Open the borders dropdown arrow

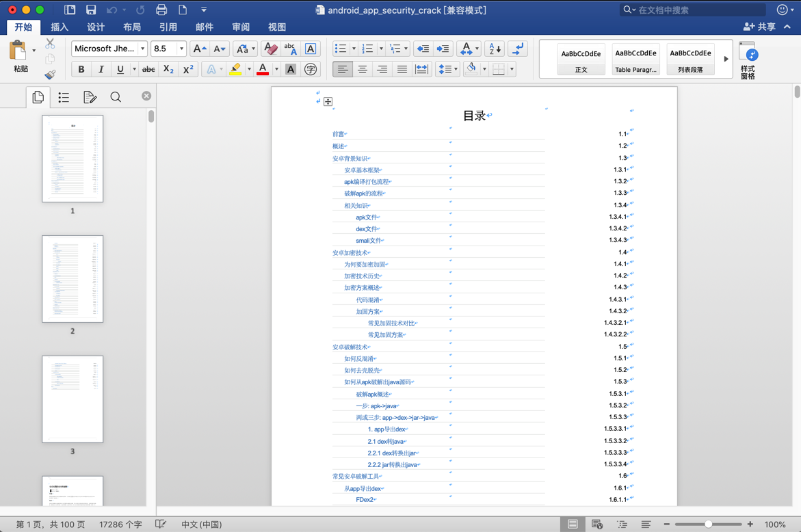[x=512, y=69]
